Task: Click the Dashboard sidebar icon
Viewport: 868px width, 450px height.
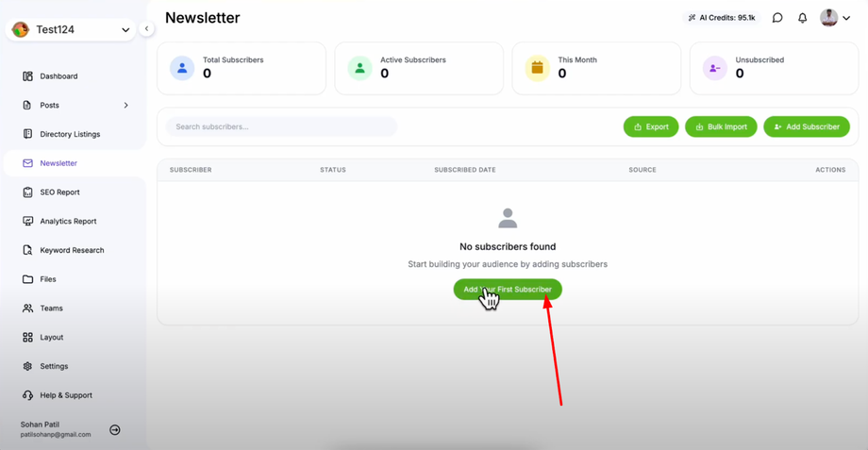Action: click(27, 76)
